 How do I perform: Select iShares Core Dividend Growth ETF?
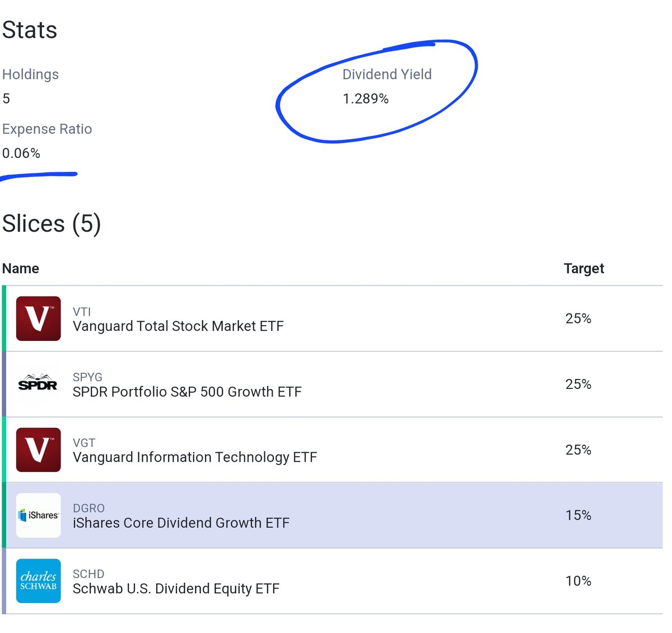point(181,523)
